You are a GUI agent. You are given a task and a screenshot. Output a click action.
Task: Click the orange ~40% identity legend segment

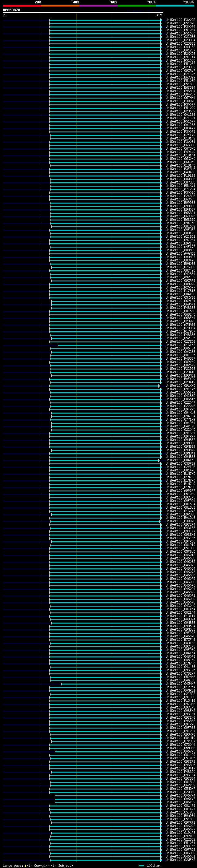coord(60,6)
